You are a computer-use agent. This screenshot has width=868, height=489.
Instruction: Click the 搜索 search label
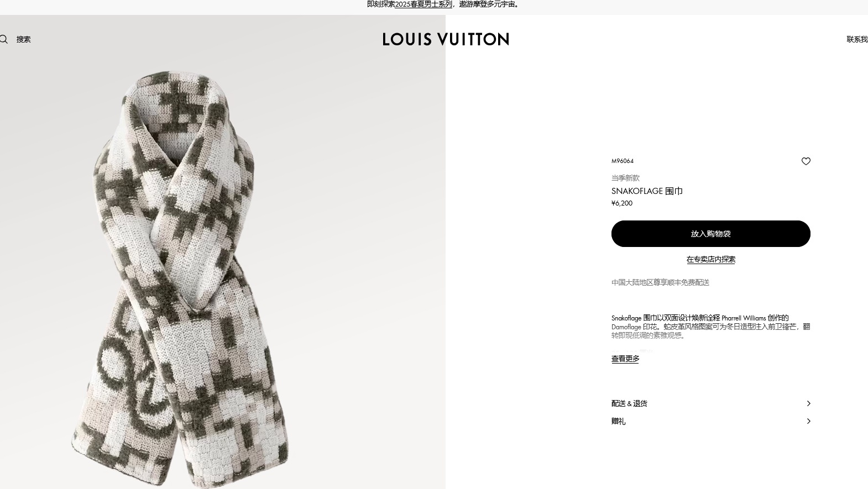point(24,39)
